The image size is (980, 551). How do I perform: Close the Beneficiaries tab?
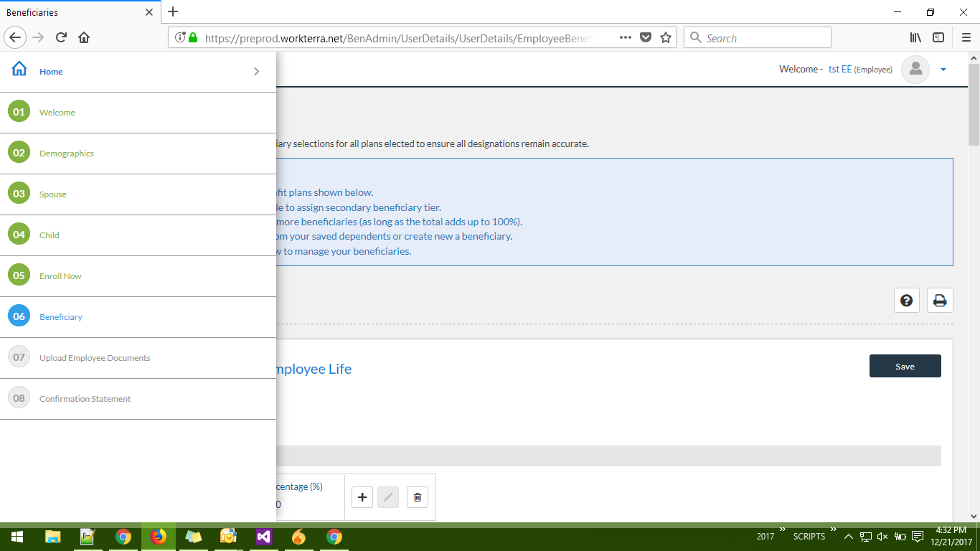pos(149,12)
